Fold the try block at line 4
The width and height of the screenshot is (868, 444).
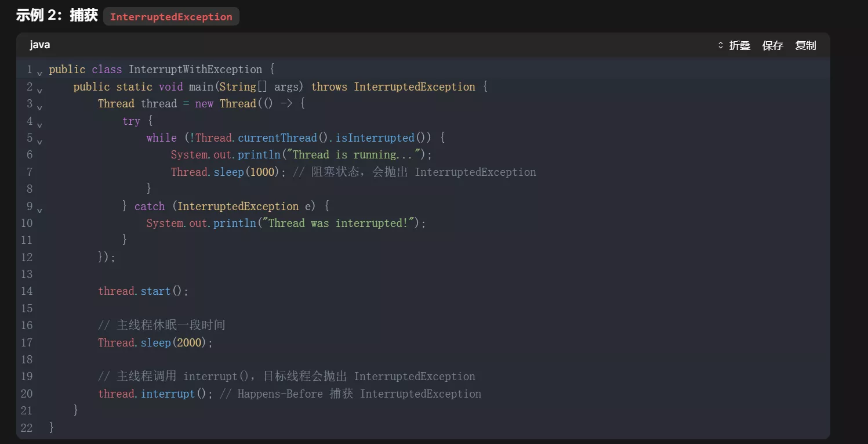point(39,124)
